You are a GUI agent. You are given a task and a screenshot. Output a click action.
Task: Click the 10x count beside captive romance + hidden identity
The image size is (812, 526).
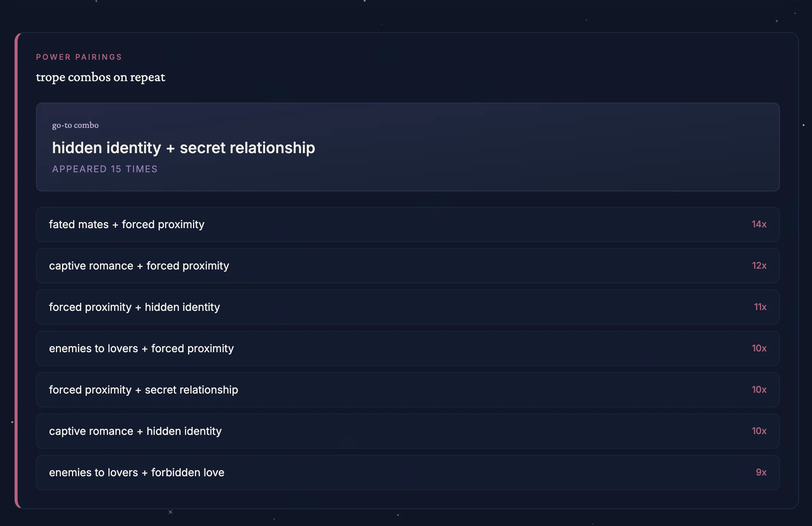coord(759,431)
